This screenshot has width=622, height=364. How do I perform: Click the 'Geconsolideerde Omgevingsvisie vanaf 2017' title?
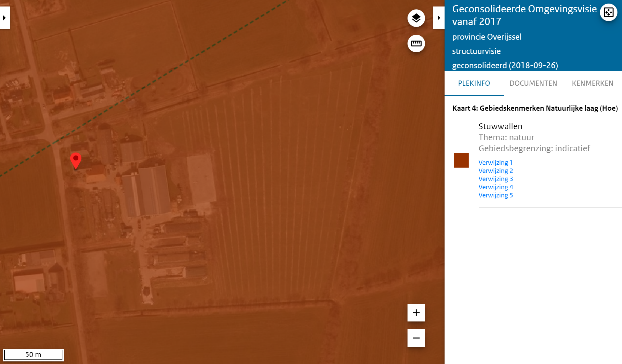coord(524,15)
